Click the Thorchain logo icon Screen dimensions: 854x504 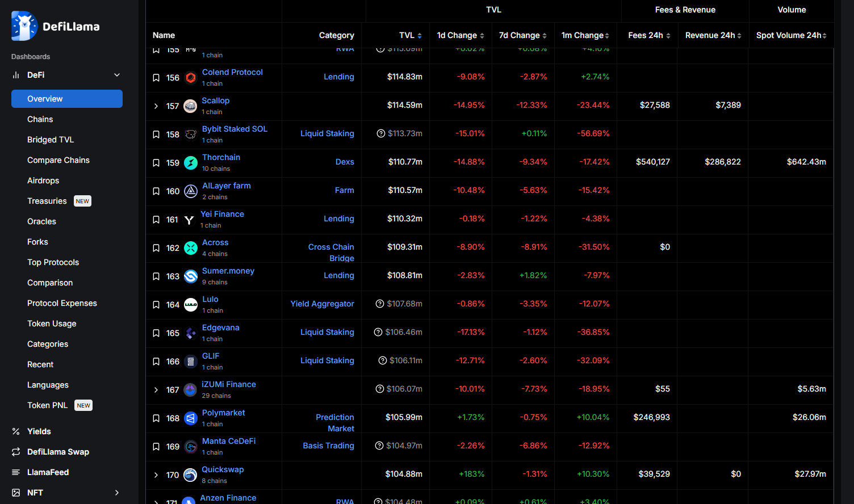point(191,163)
